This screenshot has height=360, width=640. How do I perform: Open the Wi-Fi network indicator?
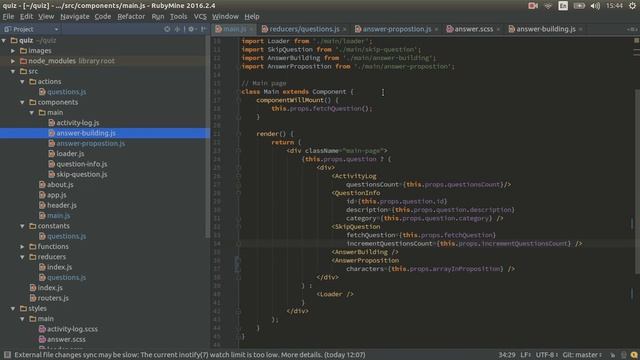tap(548, 6)
